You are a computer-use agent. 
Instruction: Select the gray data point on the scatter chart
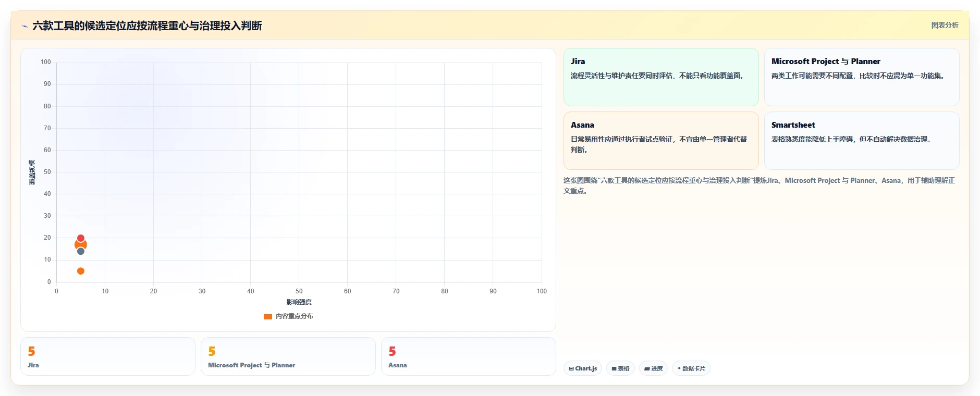(81, 251)
